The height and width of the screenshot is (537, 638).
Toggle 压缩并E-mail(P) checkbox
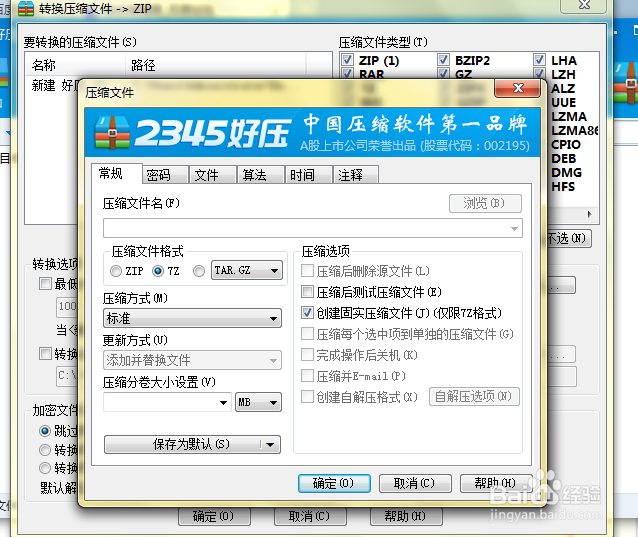(x=307, y=375)
